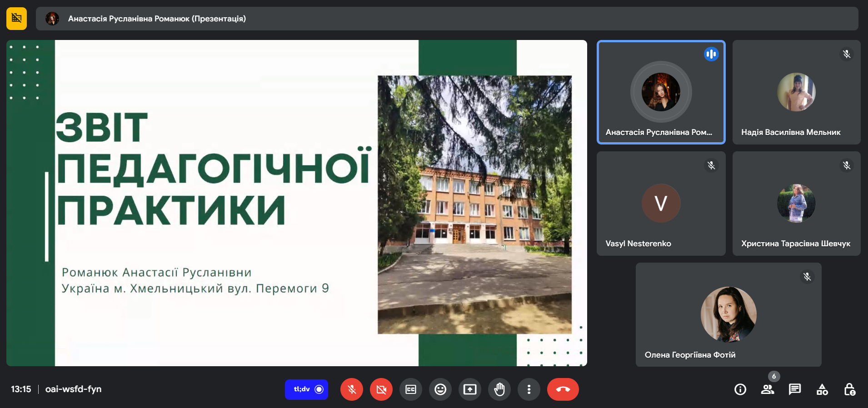Click the participant count badge showing 6
The image size is (868, 408).
pos(774,376)
